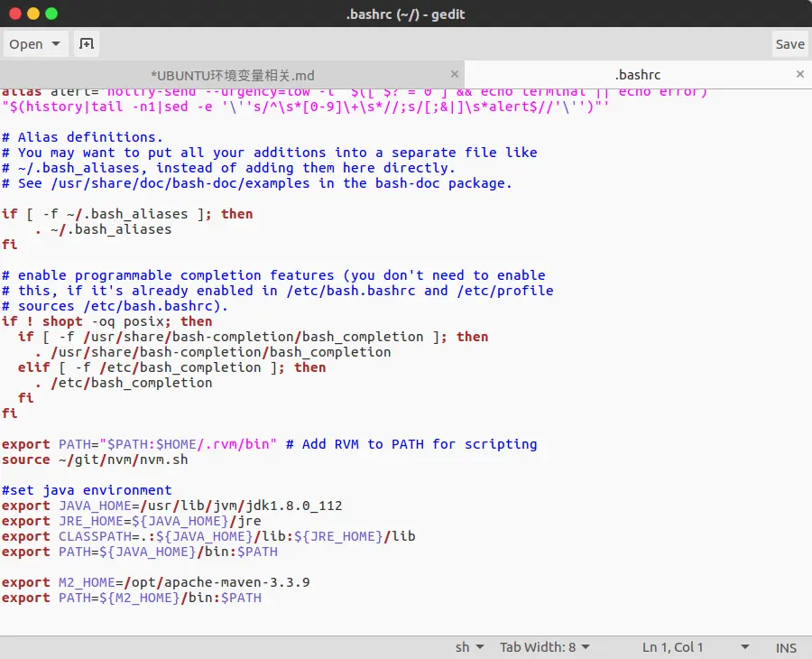Image resolution: width=812 pixels, height=659 pixels.
Task: Click the 'source ~/git/nvm/nvm.sh' line
Action: click(x=95, y=460)
